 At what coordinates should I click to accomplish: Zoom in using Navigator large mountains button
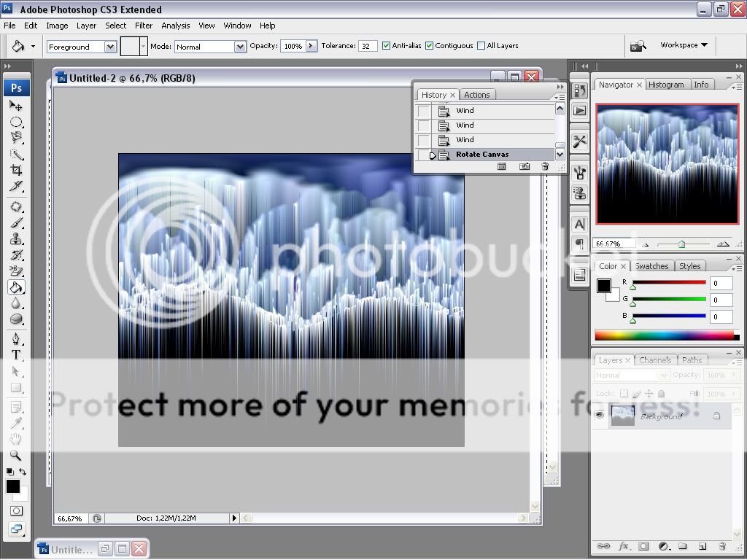[723, 244]
